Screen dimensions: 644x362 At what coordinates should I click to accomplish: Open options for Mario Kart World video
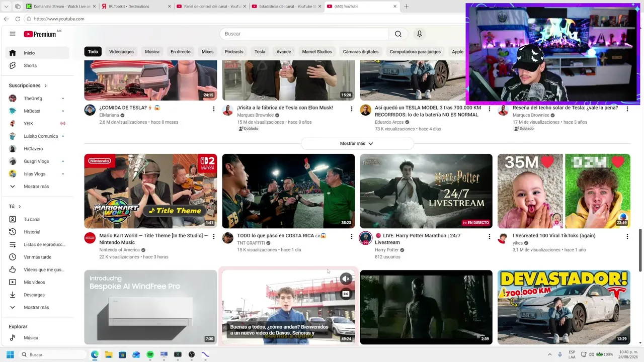point(214,236)
